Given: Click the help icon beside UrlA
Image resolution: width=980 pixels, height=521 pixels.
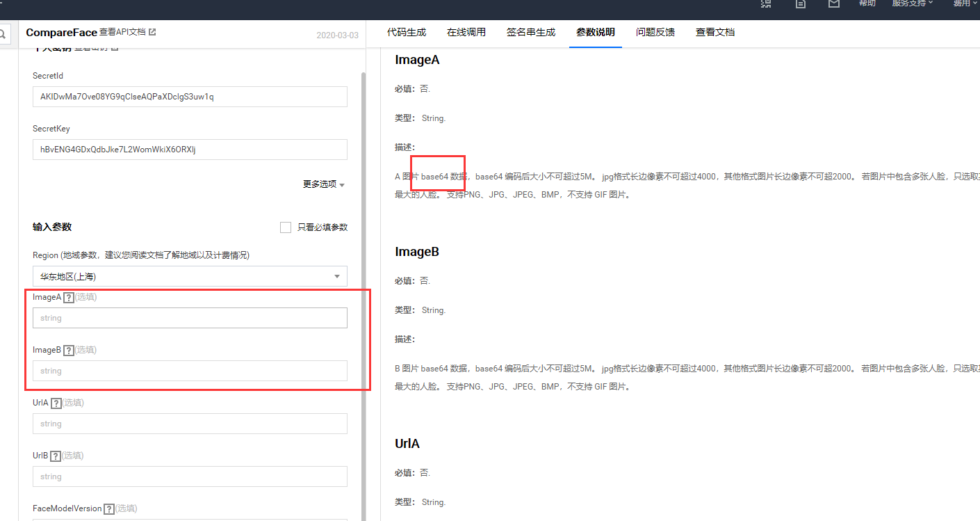Looking at the screenshot, I should (x=56, y=403).
